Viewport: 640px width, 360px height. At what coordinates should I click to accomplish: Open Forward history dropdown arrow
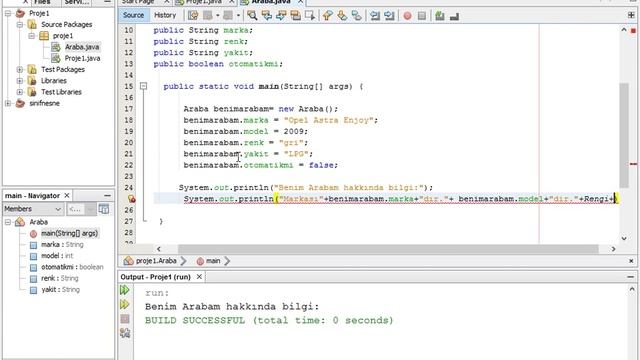(x=238, y=16)
